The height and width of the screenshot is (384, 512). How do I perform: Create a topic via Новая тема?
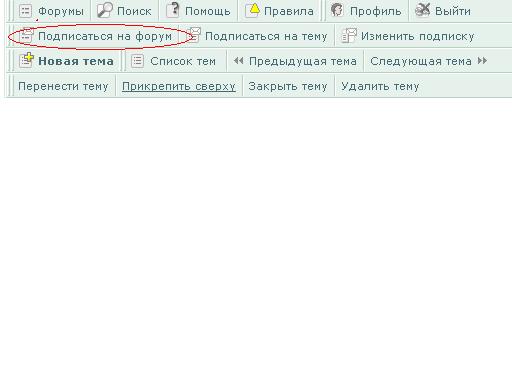coord(76,61)
